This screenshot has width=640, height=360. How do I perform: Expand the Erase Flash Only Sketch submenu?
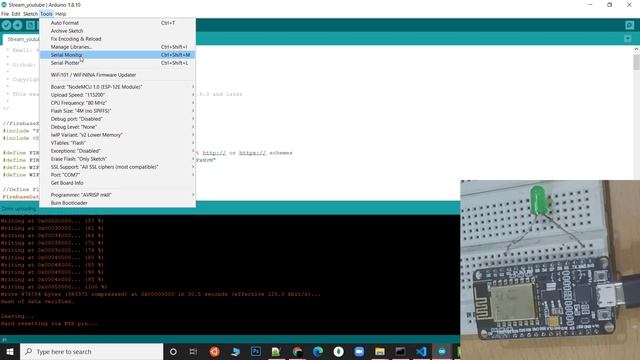coord(118,159)
